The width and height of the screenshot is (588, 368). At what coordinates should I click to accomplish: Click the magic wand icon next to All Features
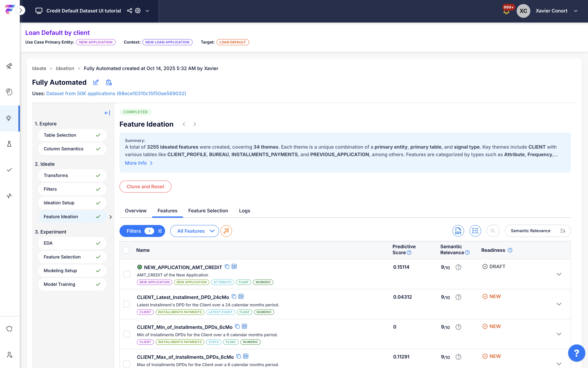226,231
